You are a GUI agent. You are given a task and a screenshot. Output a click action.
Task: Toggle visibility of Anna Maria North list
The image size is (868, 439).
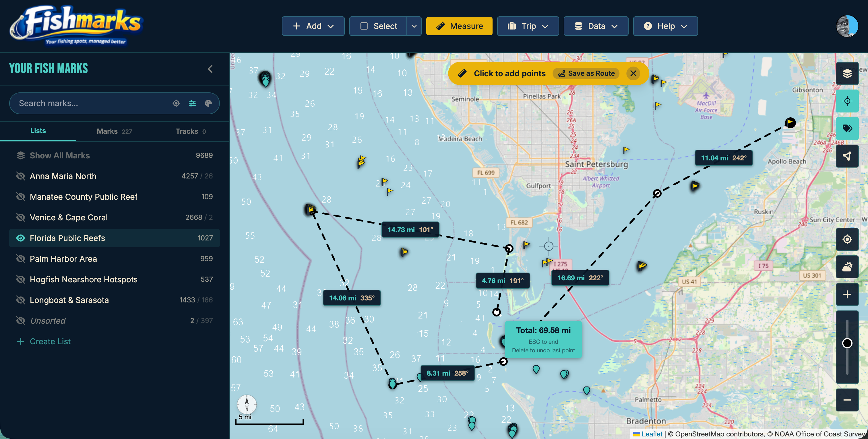point(21,176)
